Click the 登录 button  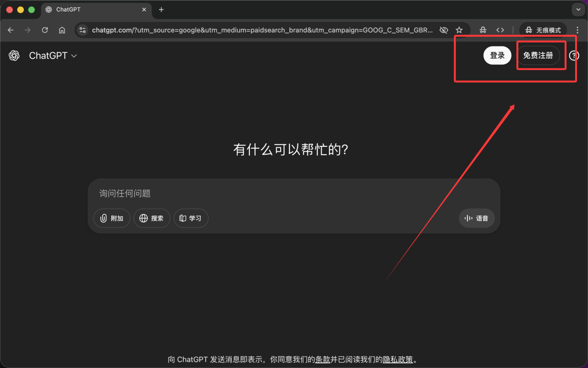point(498,56)
